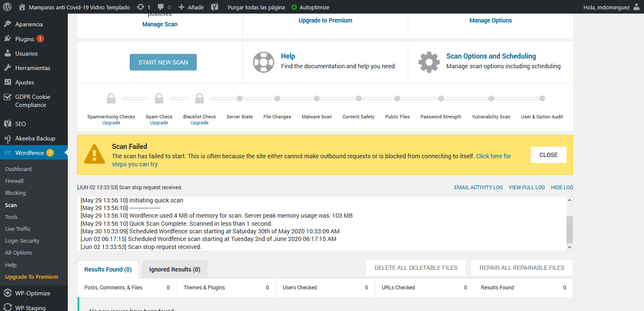The width and height of the screenshot is (644, 311).
Task: Click the log scrollbar down arrow
Action: (569, 247)
